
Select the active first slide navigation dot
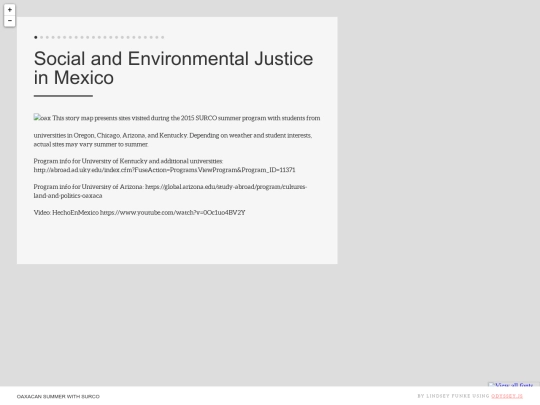[36, 37]
